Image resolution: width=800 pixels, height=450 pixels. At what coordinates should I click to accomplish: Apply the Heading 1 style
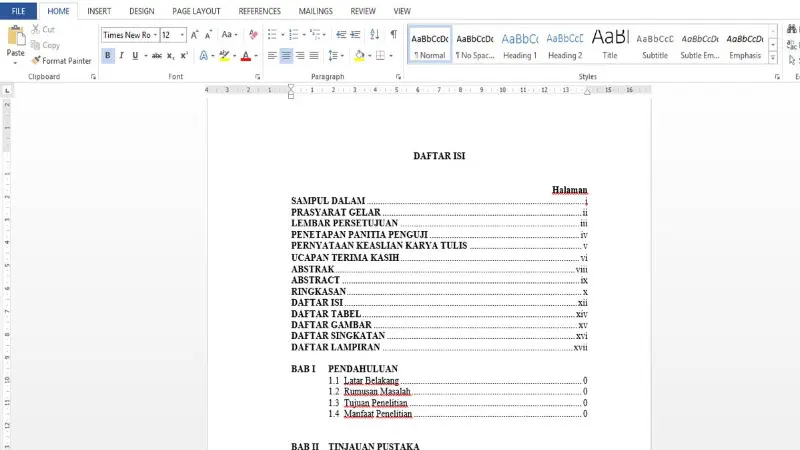(x=520, y=45)
